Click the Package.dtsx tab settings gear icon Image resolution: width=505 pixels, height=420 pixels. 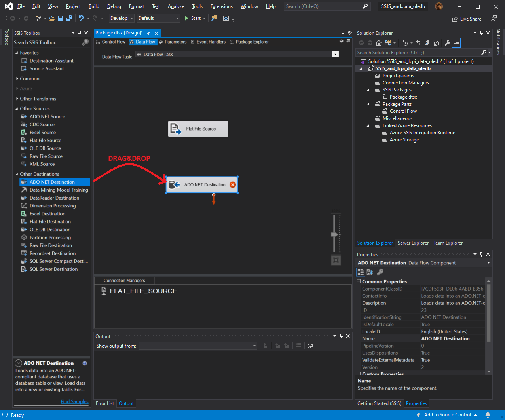click(x=350, y=33)
